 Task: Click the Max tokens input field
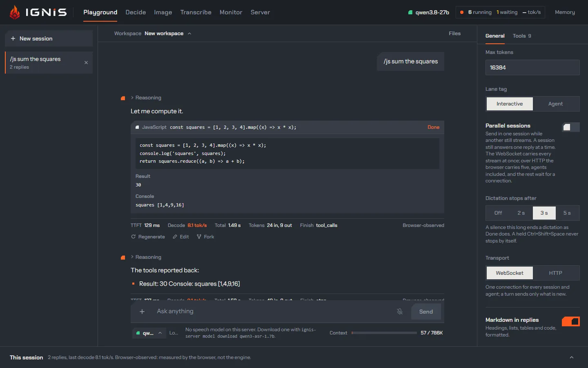point(532,67)
